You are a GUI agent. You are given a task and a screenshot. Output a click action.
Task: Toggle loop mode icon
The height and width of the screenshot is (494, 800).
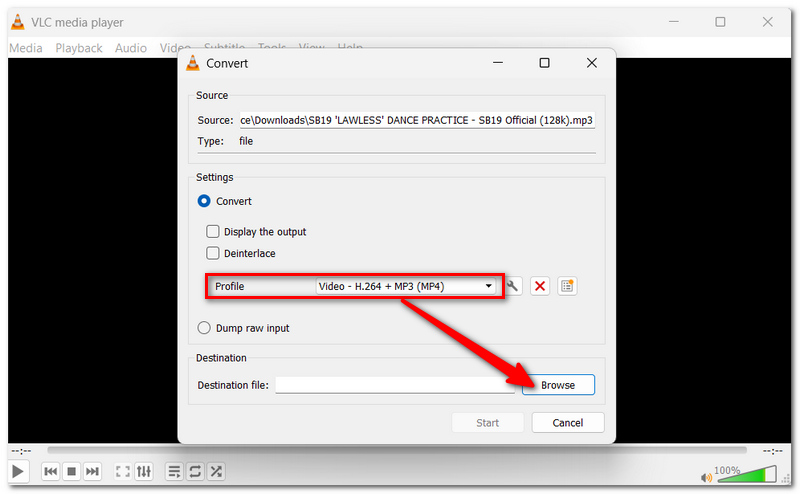195,471
